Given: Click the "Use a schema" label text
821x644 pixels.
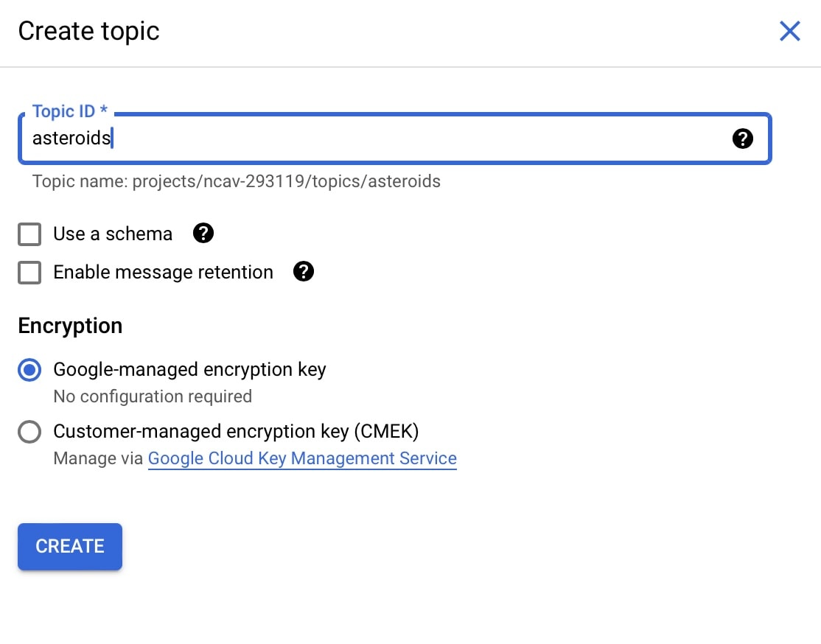Looking at the screenshot, I should (113, 234).
